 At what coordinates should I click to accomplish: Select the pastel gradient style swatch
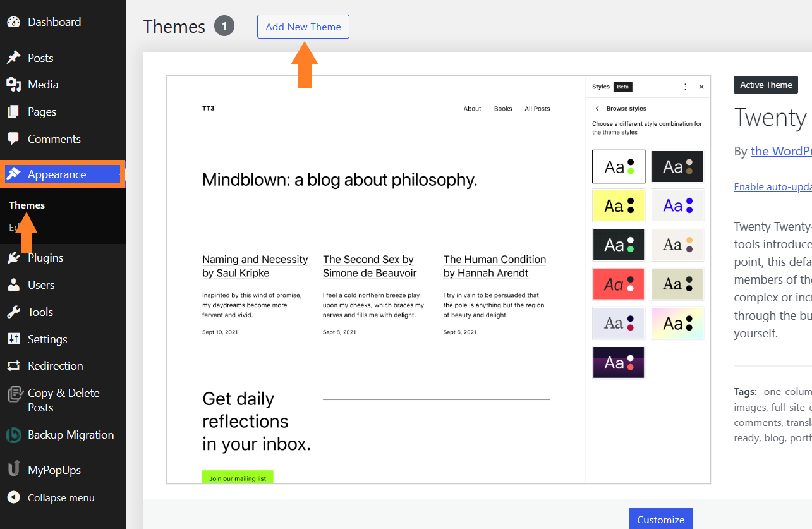pos(677,323)
